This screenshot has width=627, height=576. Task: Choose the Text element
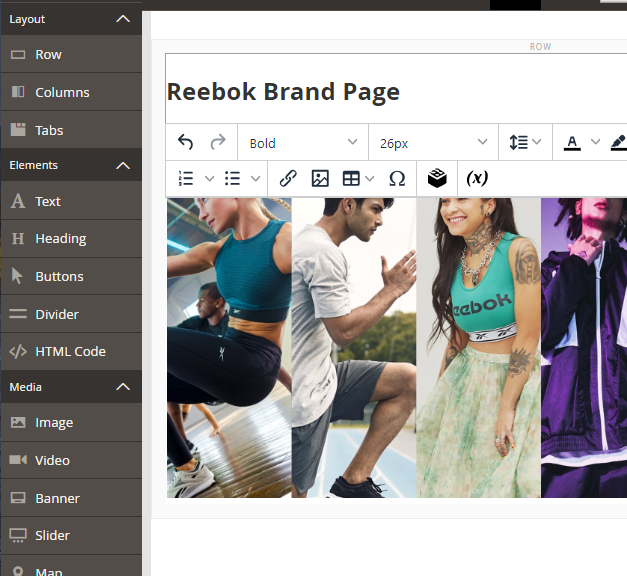71,201
